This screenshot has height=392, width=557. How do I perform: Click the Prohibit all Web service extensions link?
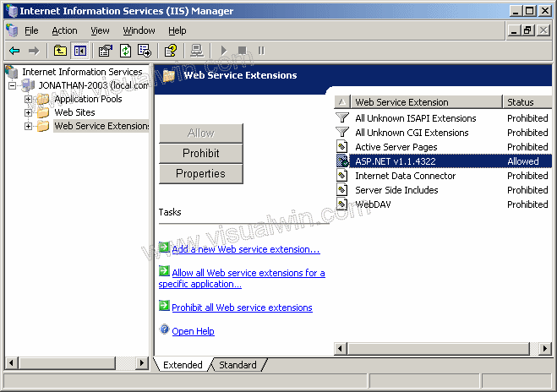[x=242, y=308]
